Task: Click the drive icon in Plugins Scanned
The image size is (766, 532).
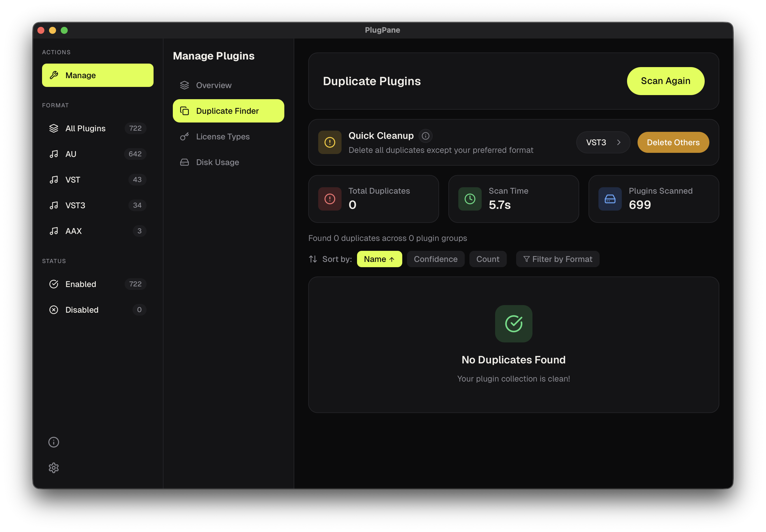Action: (610, 199)
